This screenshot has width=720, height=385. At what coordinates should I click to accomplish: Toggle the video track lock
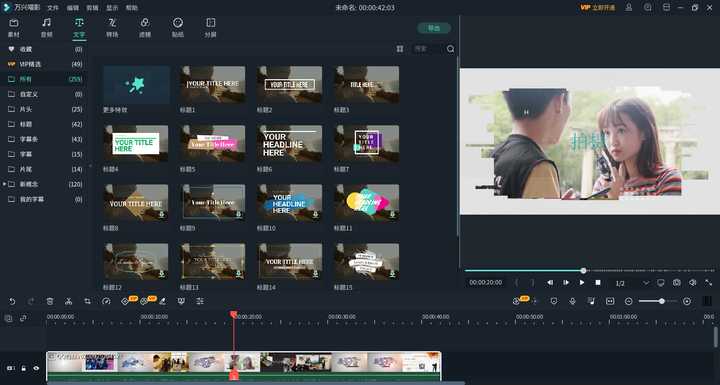pyautogui.click(x=23, y=368)
